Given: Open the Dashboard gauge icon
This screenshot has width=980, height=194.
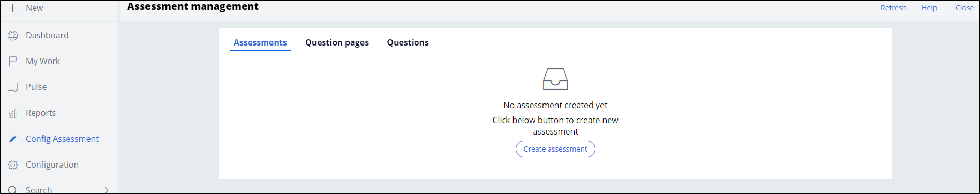Looking at the screenshot, I should (x=13, y=35).
